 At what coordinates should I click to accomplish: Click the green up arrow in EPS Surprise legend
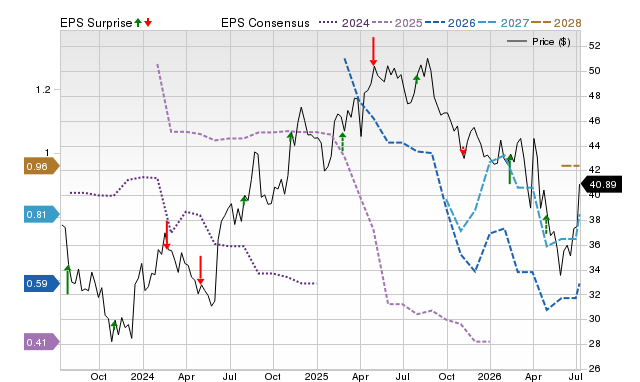coord(138,22)
